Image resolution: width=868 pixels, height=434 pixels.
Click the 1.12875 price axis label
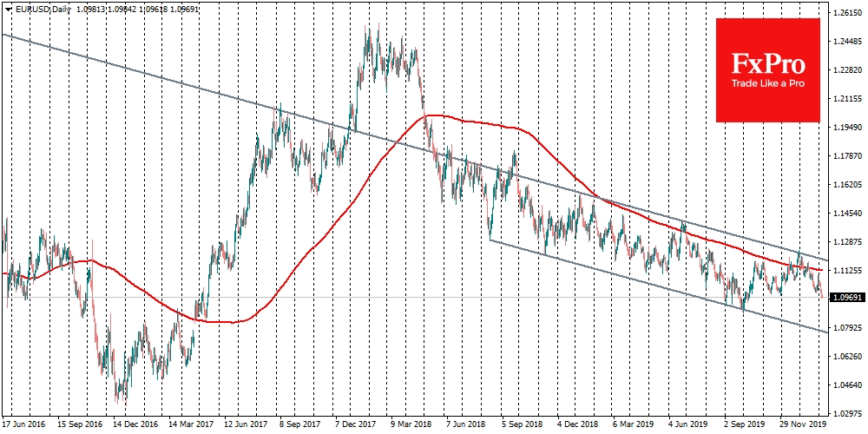click(849, 242)
